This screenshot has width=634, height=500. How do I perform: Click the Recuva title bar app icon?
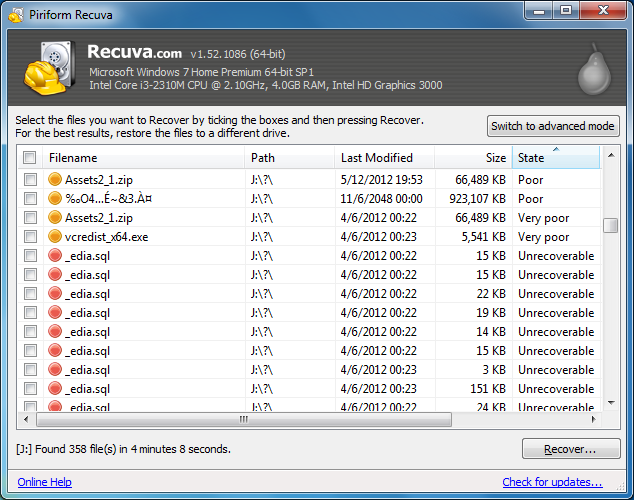point(16,15)
